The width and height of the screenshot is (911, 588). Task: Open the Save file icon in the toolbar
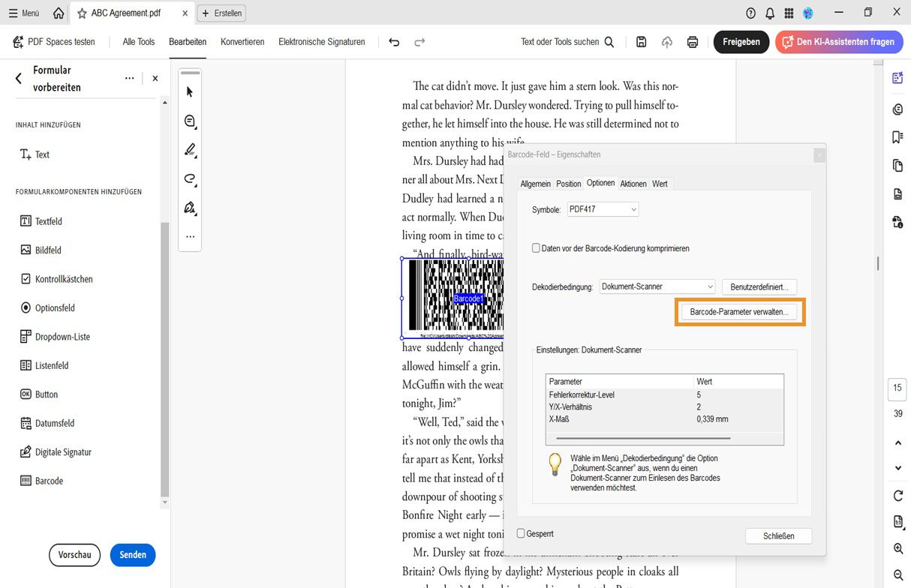click(x=641, y=42)
